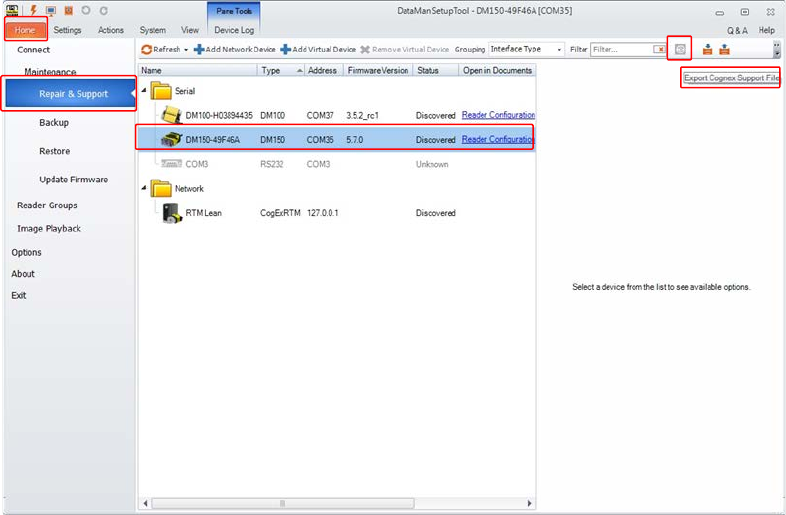Screen dimensions: 786x515
Task: Open Options from the sidebar
Action: coord(26,252)
